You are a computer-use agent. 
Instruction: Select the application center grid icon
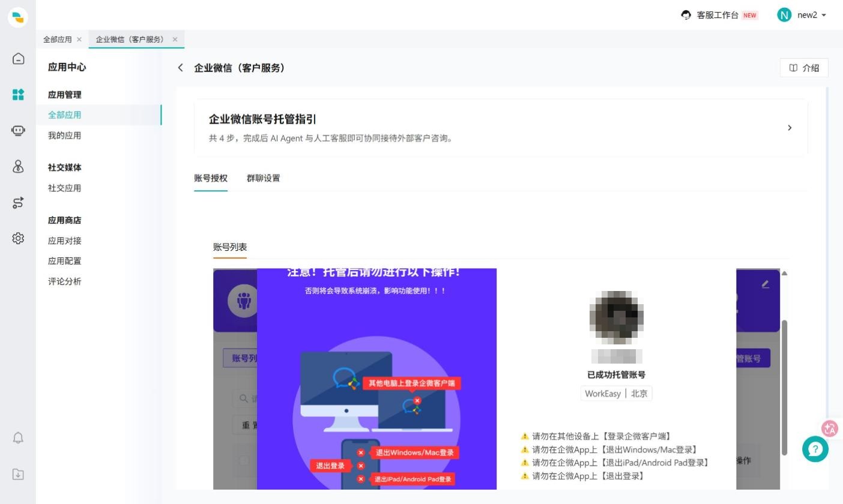[18, 94]
